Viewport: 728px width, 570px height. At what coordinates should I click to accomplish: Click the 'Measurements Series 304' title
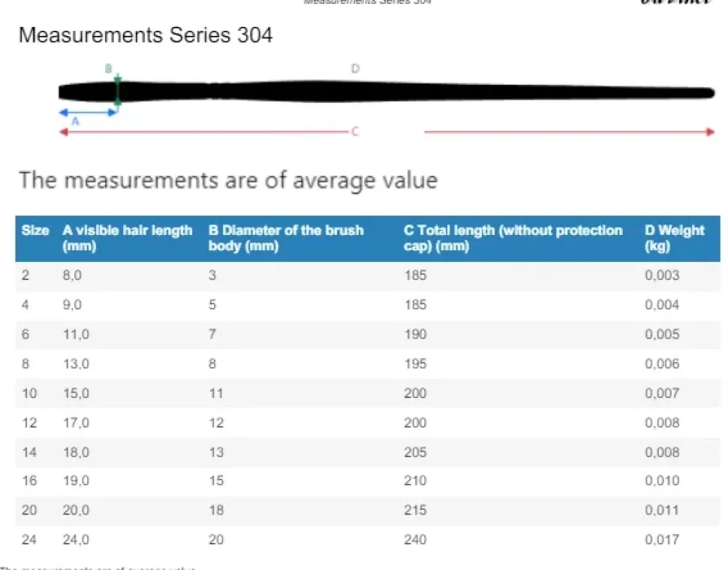(146, 35)
